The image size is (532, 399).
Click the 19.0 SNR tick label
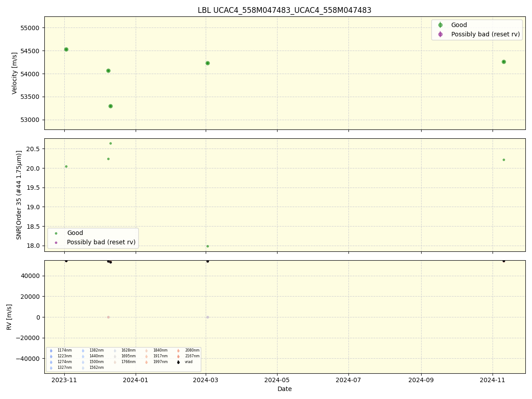point(33,207)
